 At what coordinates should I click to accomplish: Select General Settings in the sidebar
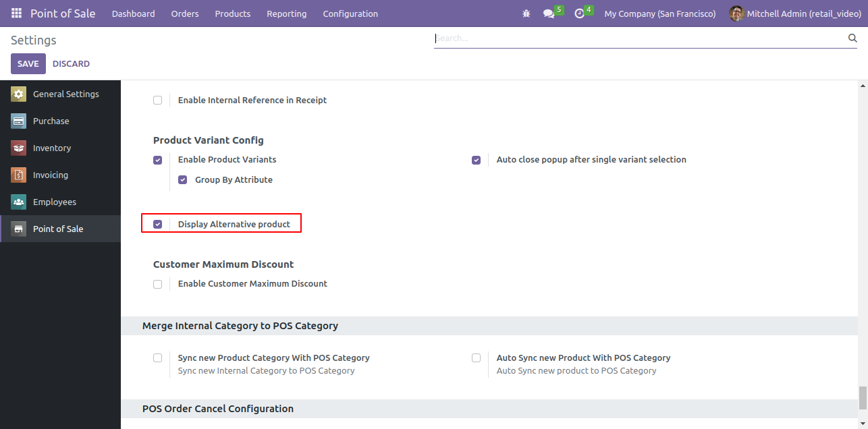coord(60,94)
